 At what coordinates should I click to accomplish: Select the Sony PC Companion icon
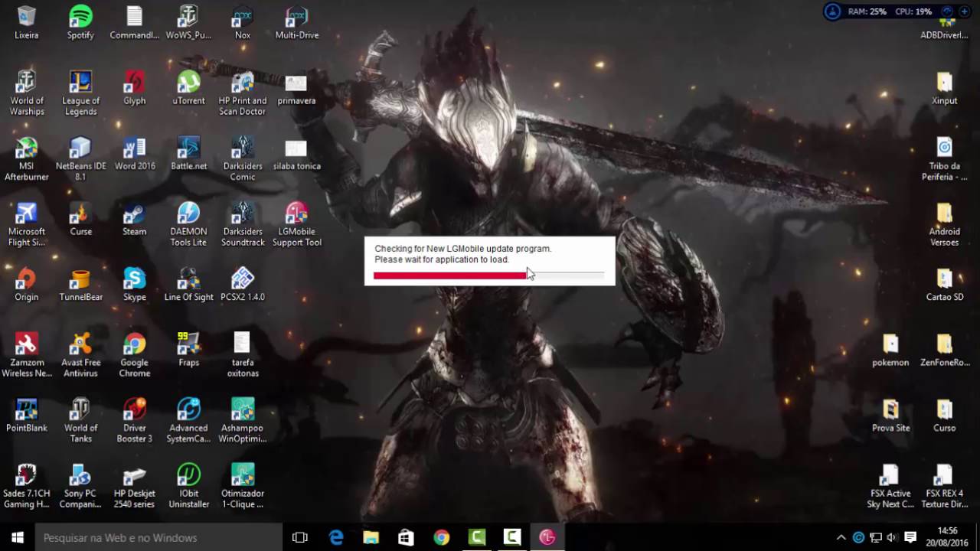[x=80, y=486]
